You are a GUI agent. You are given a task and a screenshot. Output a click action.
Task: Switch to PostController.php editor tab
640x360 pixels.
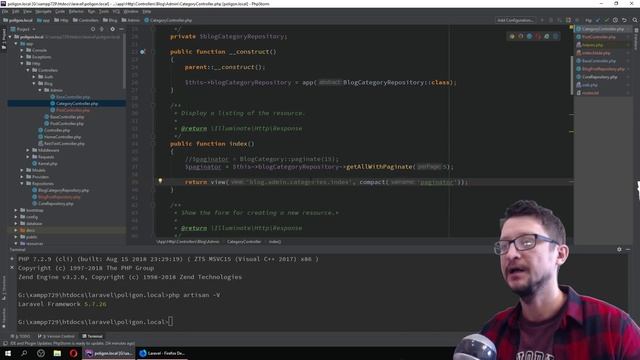(602, 37)
